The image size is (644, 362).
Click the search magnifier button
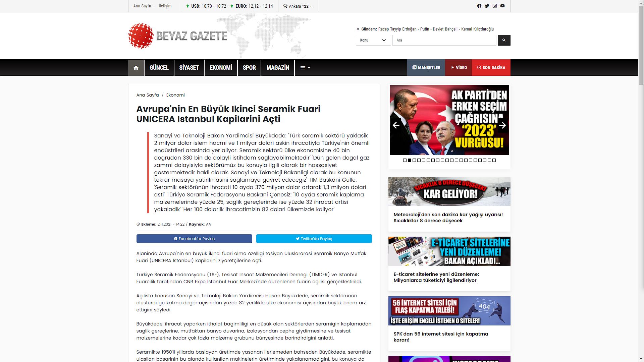click(x=504, y=40)
